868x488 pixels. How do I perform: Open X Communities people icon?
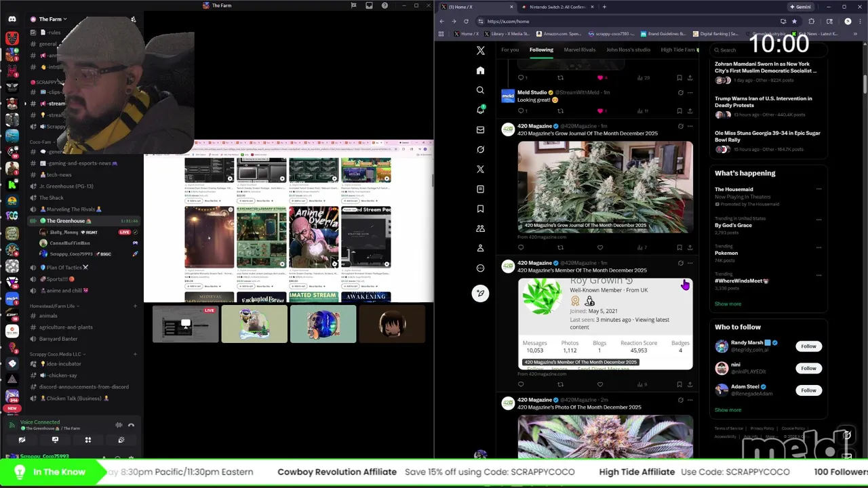click(480, 228)
